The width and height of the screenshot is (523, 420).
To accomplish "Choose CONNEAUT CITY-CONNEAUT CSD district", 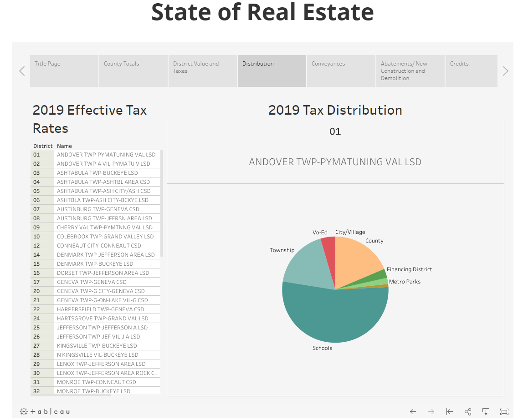I will click(x=99, y=246).
